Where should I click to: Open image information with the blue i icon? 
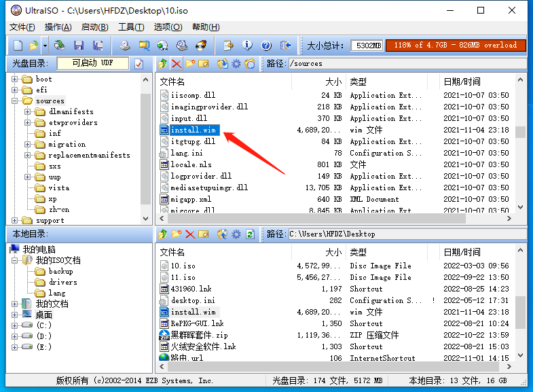[247, 46]
